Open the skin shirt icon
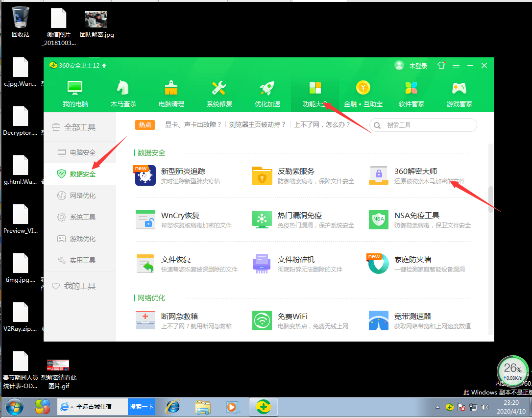 [441, 65]
